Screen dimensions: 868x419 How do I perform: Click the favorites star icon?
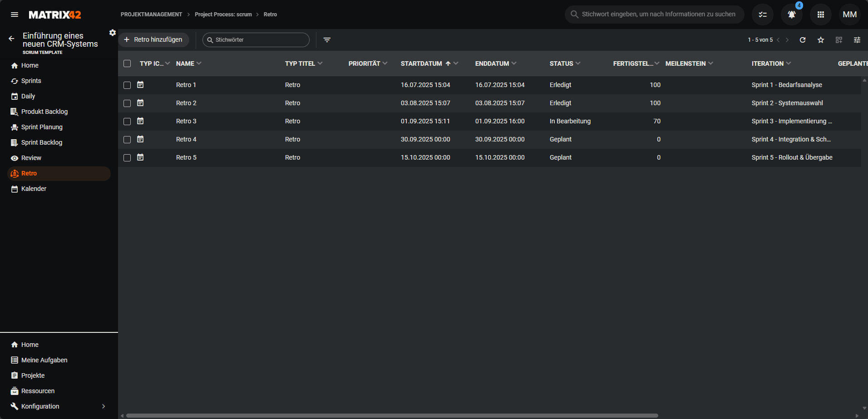(821, 40)
